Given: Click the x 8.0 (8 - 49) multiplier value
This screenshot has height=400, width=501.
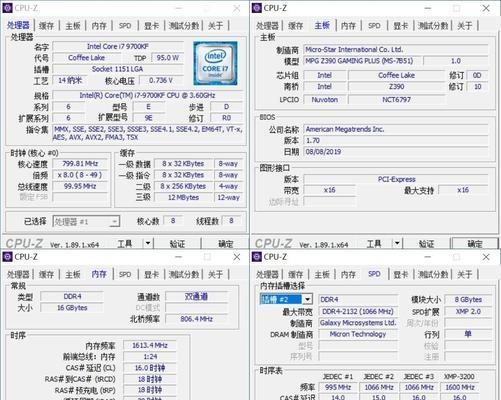Looking at the screenshot, I should click(x=80, y=175).
